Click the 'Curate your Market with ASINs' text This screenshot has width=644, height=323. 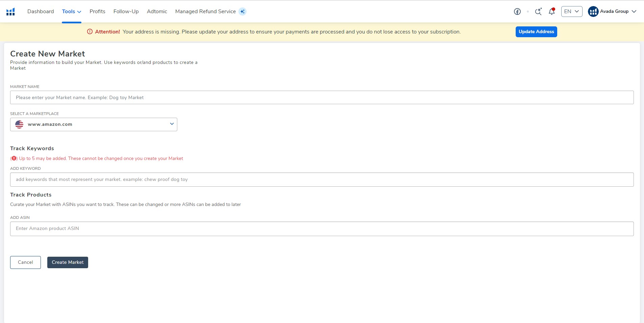(x=125, y=205)
